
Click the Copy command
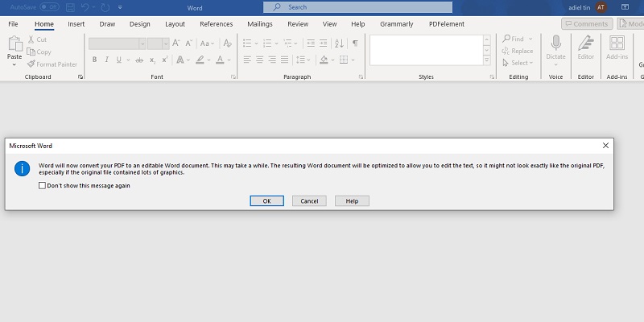[x=39, y=52]
